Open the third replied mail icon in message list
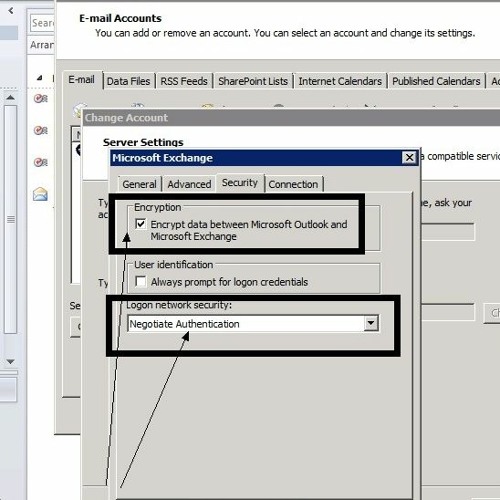The height and width of the screenshot is (500, 500). pyautogui.click(x=41, y=162)
